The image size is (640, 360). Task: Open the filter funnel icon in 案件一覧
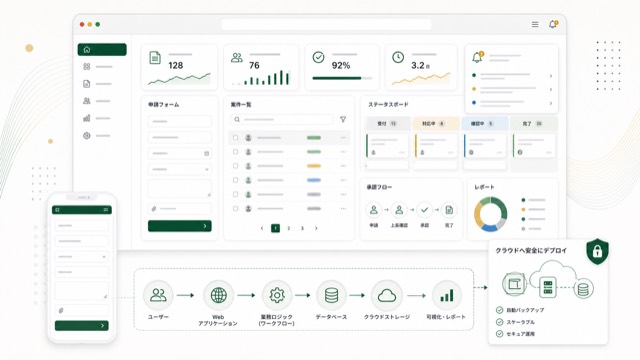pos(343,119)
